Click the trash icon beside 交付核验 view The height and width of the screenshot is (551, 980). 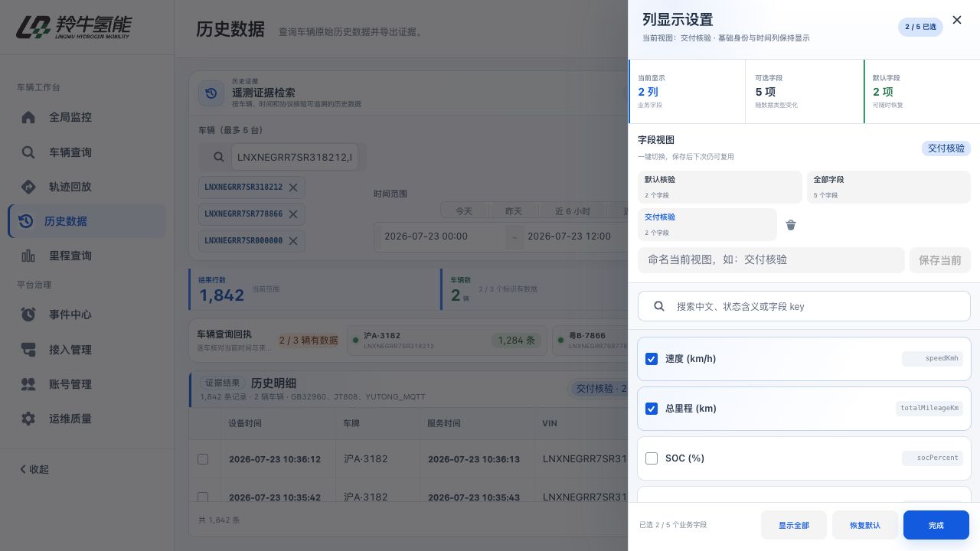coord(791,225)
